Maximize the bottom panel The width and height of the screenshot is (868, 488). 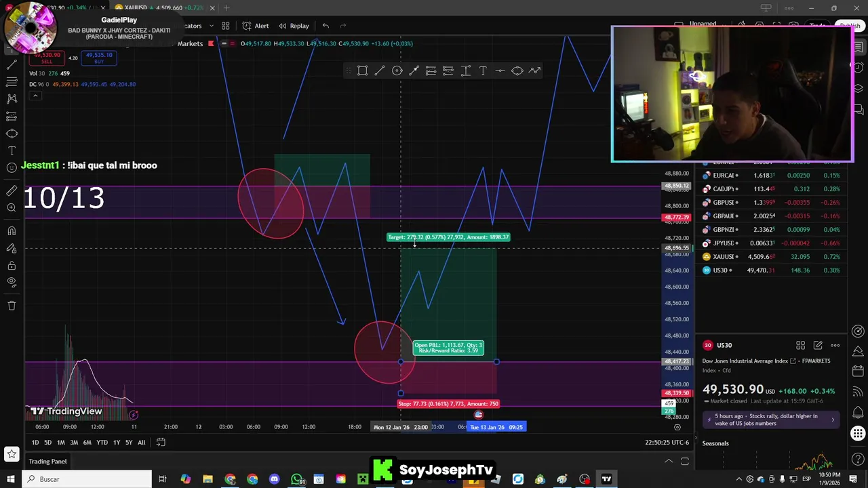[x=685, y=462]
